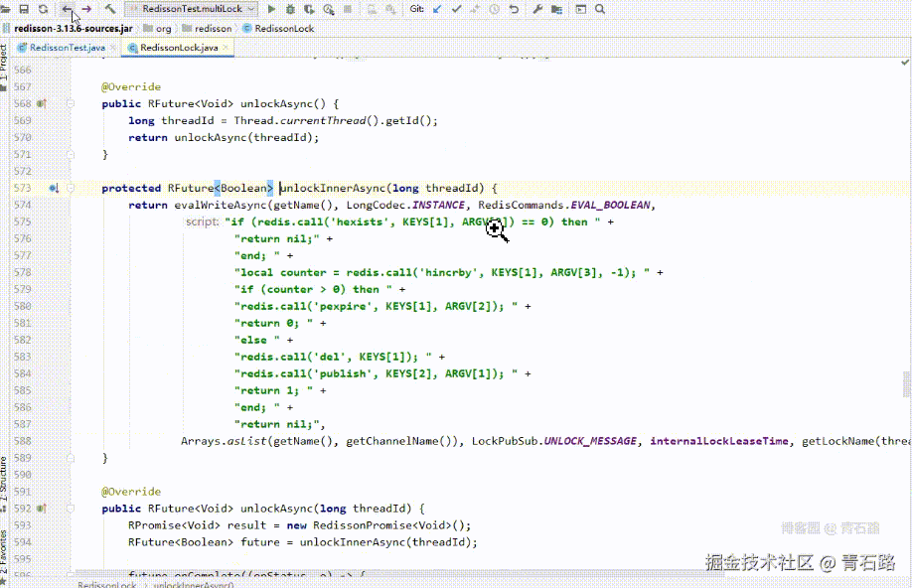Navigate back with the left arrow
This screenshot has height=588, width=912.
tap(67, 9)
